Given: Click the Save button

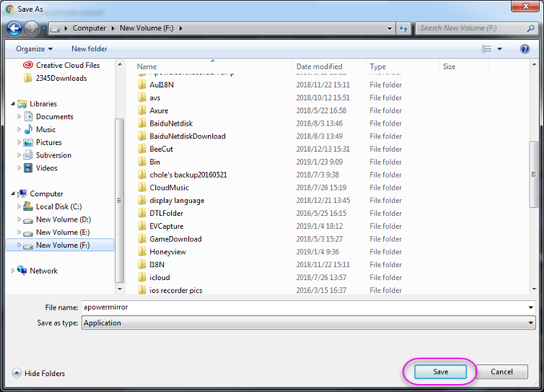Looking at the screenshot, I should 440,372.
